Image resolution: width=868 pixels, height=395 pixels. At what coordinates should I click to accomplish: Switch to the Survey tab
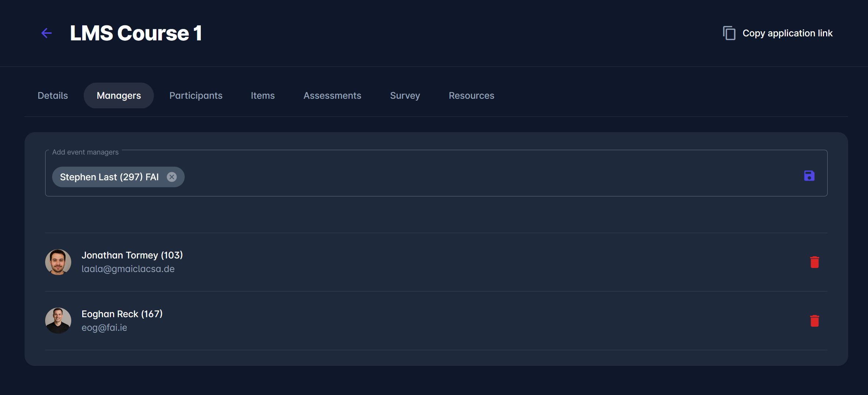tap(405, 95)
